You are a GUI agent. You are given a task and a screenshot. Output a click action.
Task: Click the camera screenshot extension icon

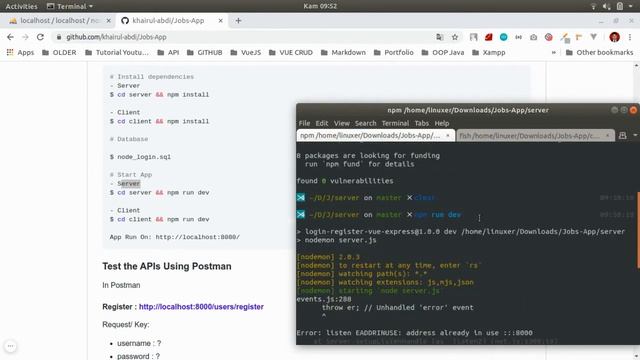click(533, 37)
